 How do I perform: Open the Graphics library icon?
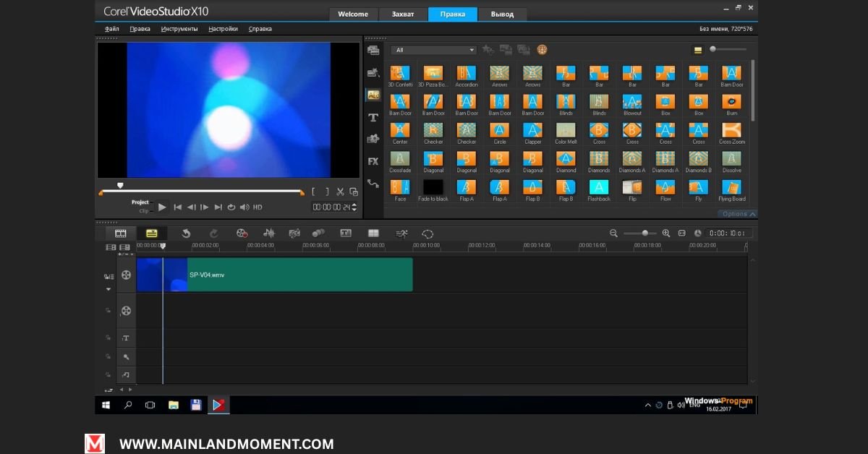pos(373,139)
